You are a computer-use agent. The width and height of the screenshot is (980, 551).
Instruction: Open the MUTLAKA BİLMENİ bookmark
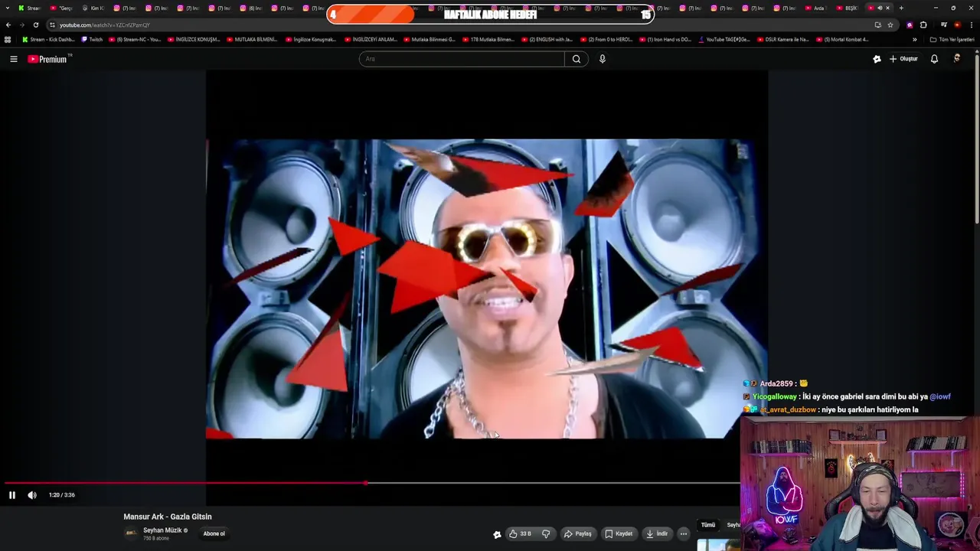click(252, 39)
